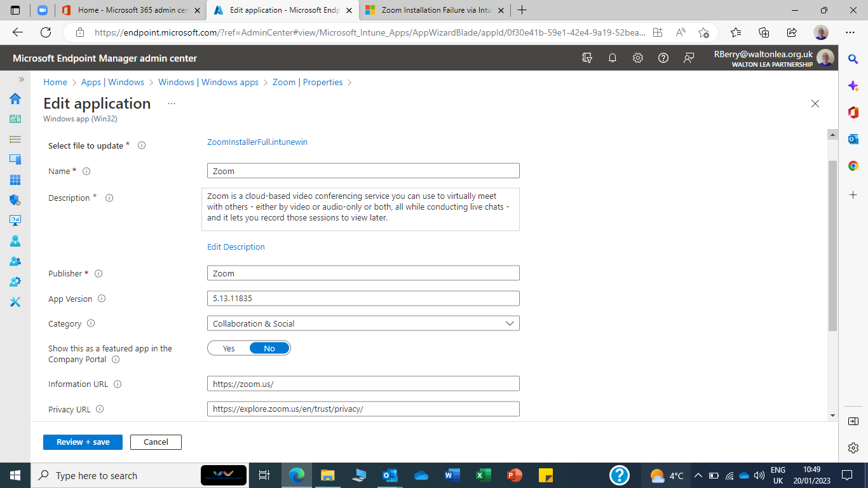
Task: Open Category dropdown Collaboration & Social
Action: (363, 323)
